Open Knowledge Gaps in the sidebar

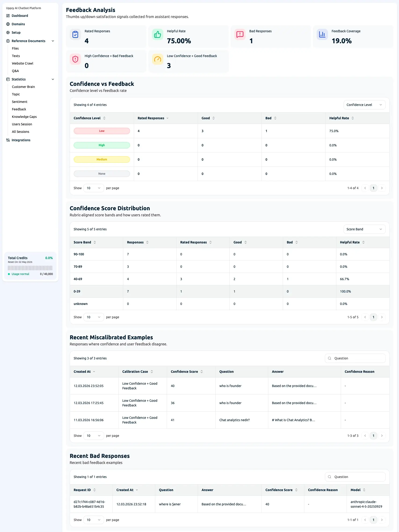(24, 117)
